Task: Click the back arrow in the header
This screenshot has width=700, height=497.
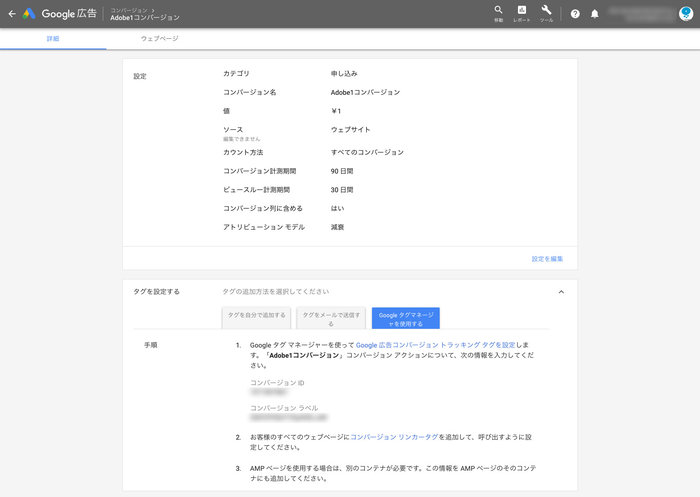Action: (11, 14)
